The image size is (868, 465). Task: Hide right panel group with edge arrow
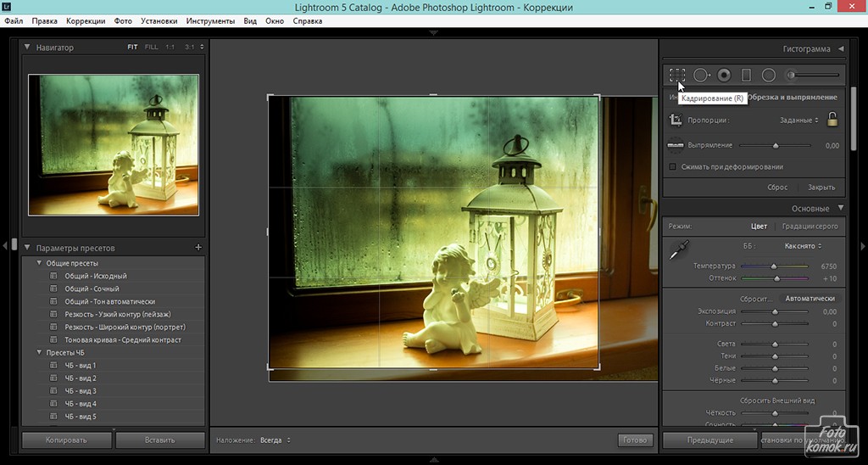coord(862,246)
